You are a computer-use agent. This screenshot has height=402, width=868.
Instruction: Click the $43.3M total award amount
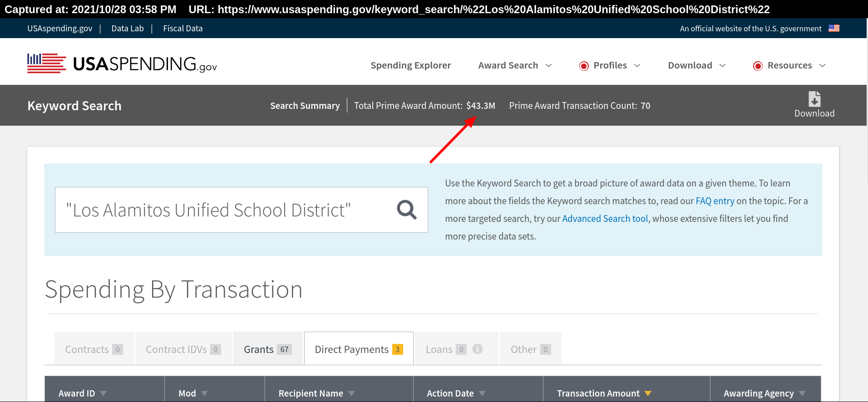click(x=481, y=106)
